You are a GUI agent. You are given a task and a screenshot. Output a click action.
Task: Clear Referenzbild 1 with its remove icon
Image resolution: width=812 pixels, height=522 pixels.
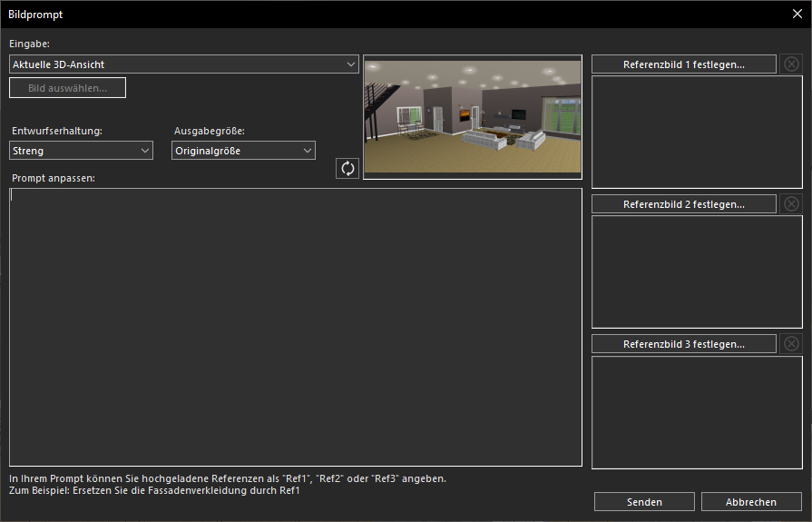pyautogui.click(x=791, y=64)
